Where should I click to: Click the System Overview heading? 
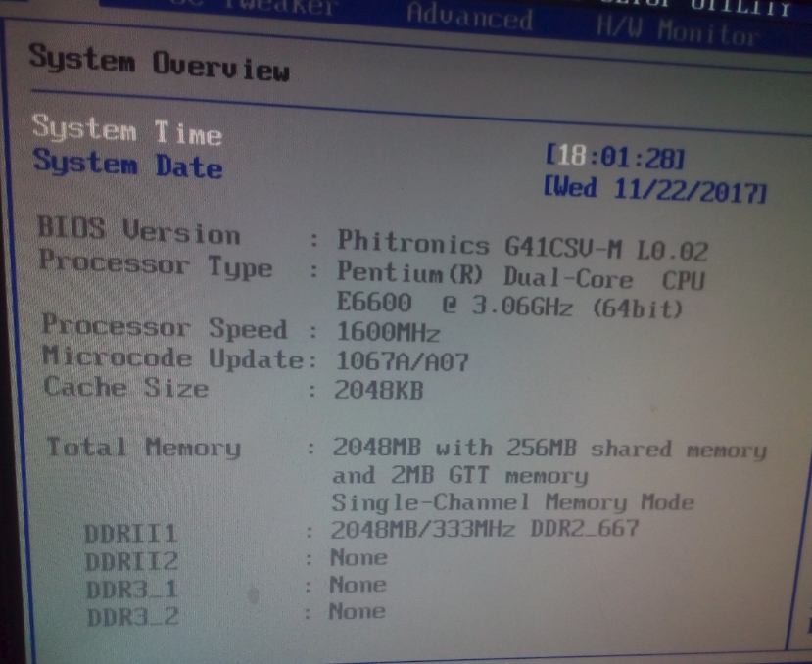pyautogui.click(x=159, y=64)
